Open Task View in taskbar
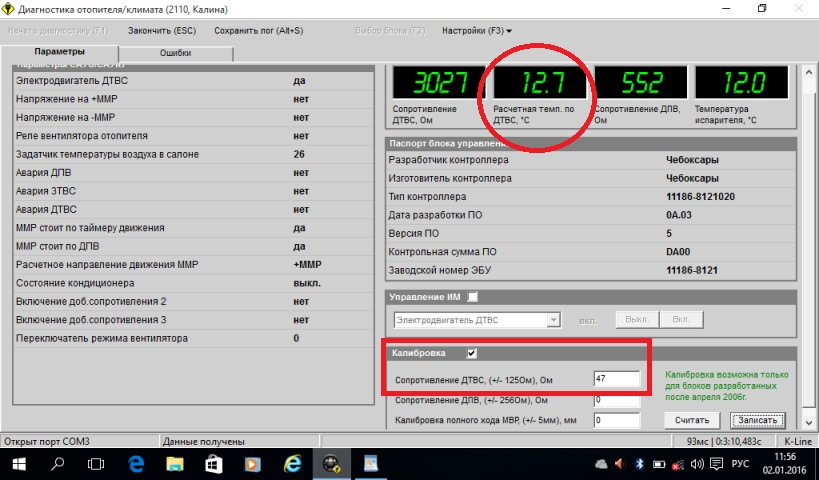 [x=96, y=464]
